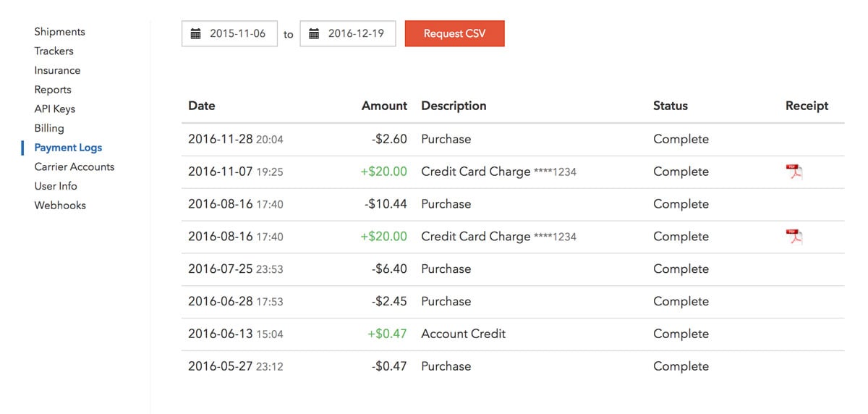Select Billing in the sidebar
The width and height of the screenshot is (868, 414).
pyautogui.click(x=49, y=128)
